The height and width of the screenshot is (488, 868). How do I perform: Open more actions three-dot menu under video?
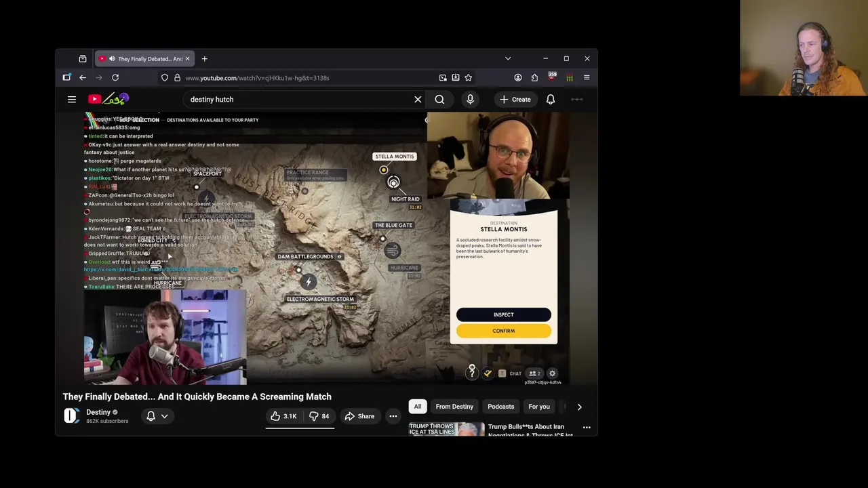393,416
